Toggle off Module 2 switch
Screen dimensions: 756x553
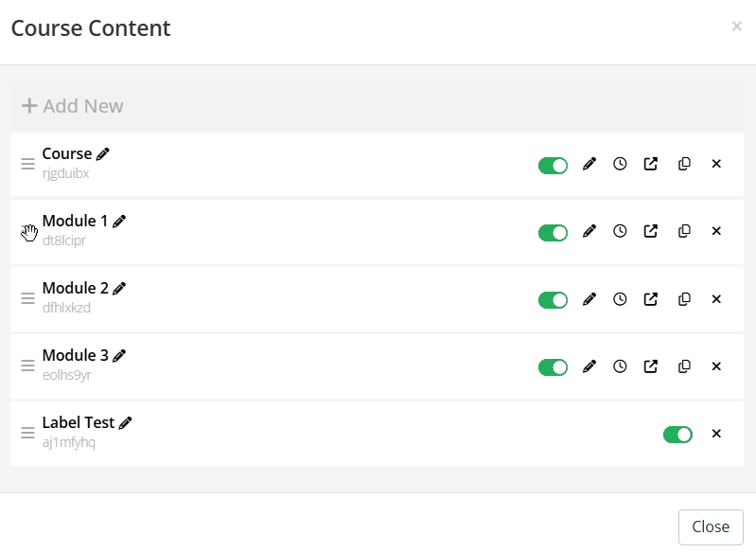point(553,300)
